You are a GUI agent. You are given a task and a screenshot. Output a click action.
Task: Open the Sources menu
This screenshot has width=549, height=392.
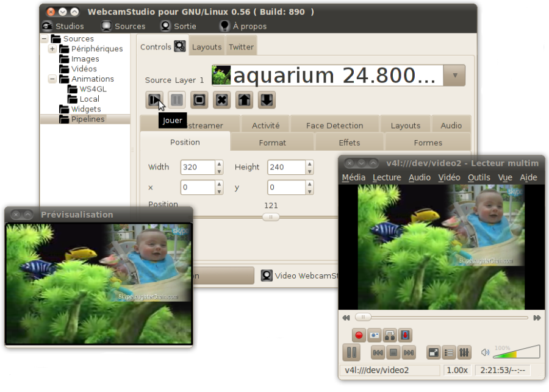(123, 26)
